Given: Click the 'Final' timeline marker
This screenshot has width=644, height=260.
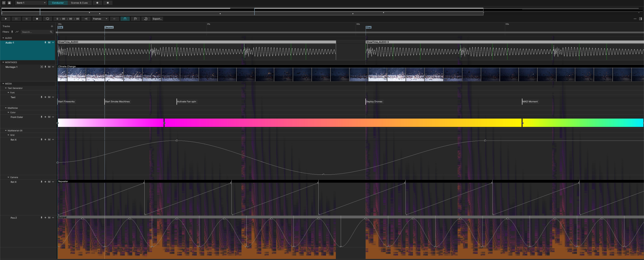Looking at the screenshot, I should (x=368, y=27).
